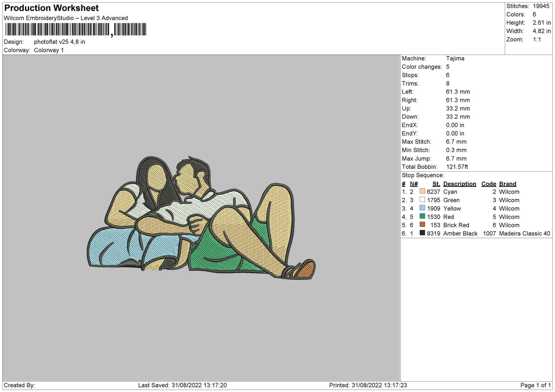Click the Colors value 6
Screen dimensions: 555x392
coord(534,15)
